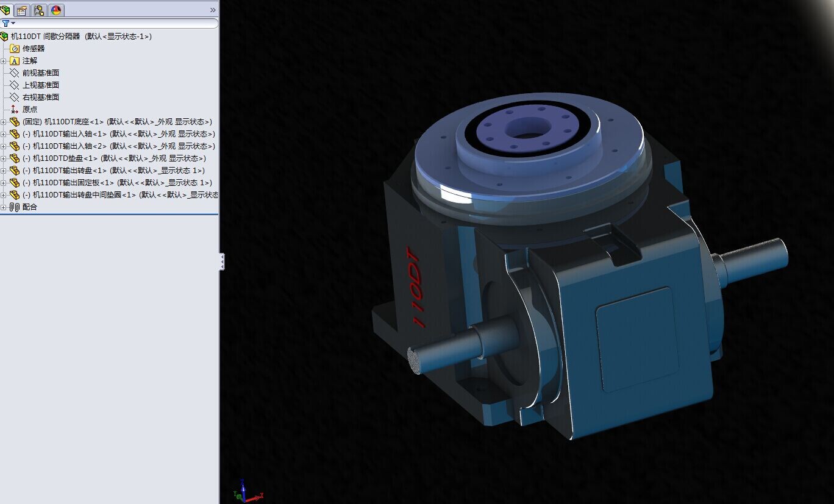Expand the 机110DT输出转盘<1> component
This screenshot has height=504, width=834.
tap(3, 171)
